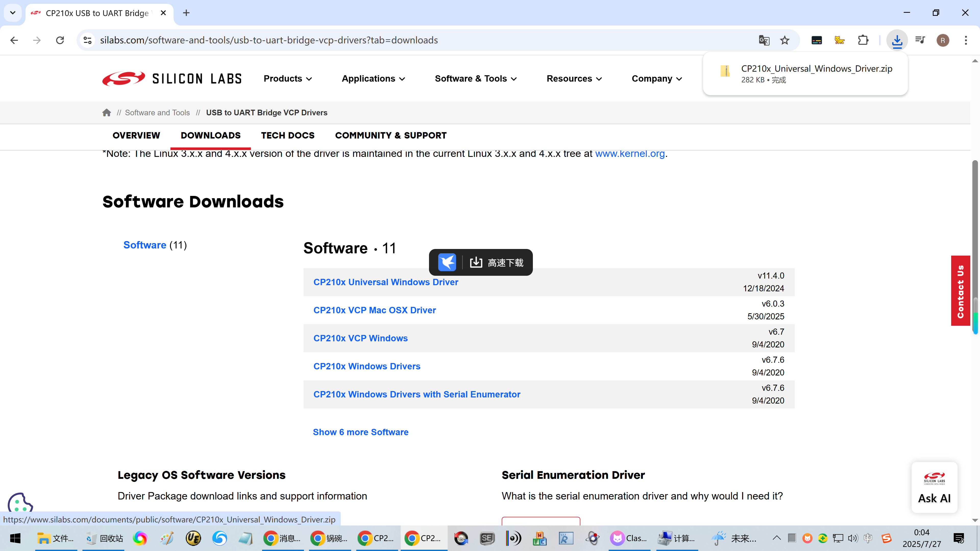This screenshot has height=551, width=980.
Task: Open 计算 calculator taskbar item
Action: pyautogui.click(x=677, y=539)
